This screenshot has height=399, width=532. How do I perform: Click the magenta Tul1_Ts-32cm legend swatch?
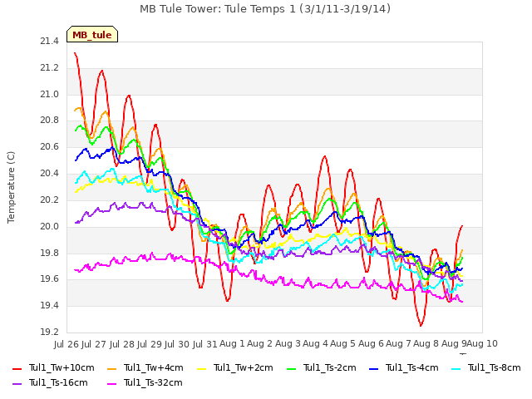coord(111,383)
